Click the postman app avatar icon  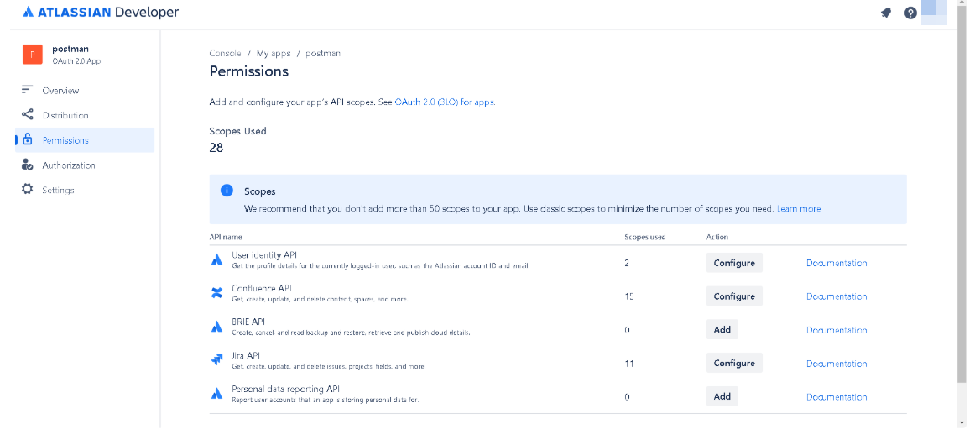(x=32, y=55)
